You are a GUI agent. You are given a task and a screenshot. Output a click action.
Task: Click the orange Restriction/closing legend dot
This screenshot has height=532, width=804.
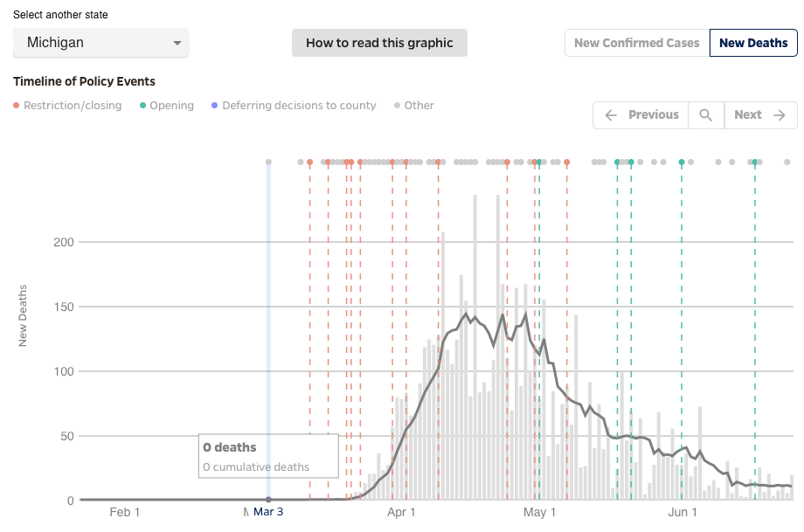click(17, 106)
